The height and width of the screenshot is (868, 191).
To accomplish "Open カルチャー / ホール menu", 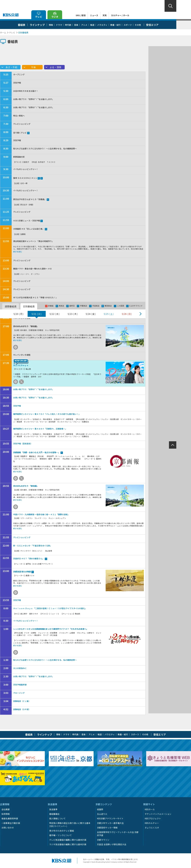I will coord(120,15).
